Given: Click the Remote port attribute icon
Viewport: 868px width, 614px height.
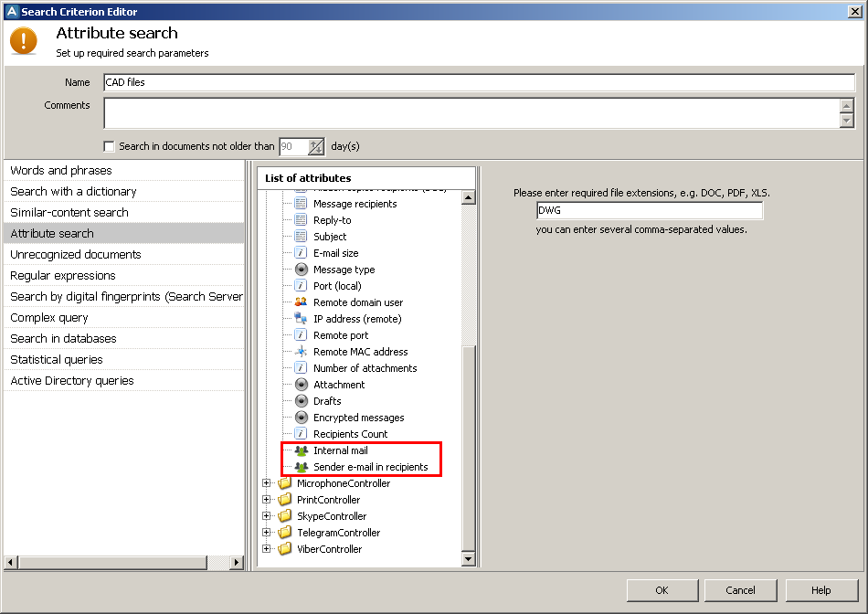Looking at the screenshot, I should click(301, 335).
